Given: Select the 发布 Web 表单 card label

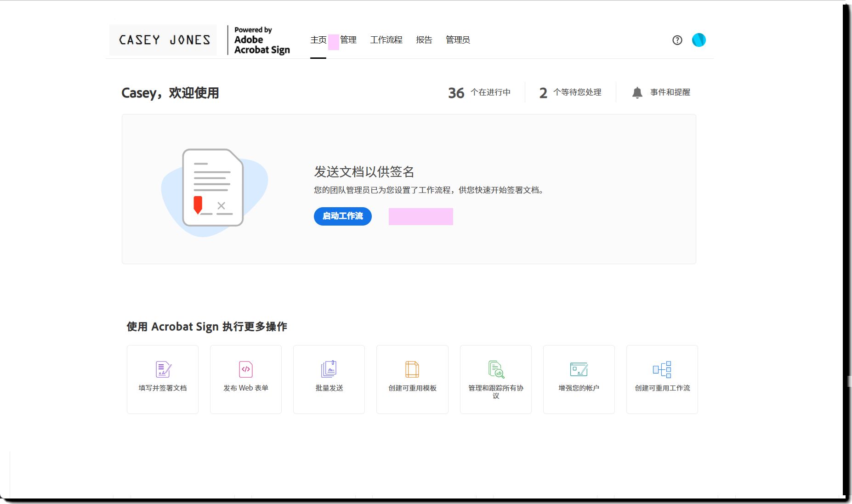Looking at the screenshot, I should pyautogui.click(x=246, y=388).
